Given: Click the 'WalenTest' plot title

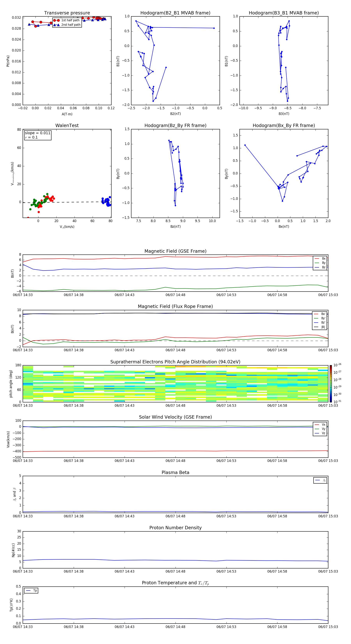Looking at the screenshot, I should tap(67, 125).
